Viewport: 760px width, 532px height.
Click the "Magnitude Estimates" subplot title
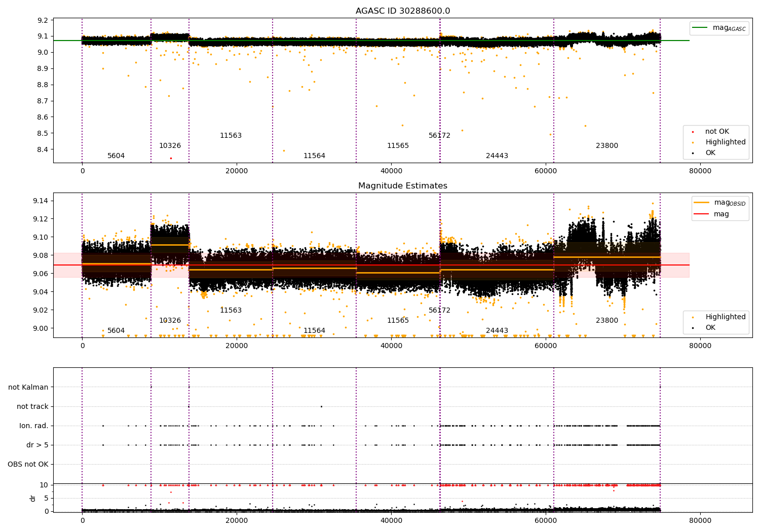pyautogui.click(x=403, y=186)
